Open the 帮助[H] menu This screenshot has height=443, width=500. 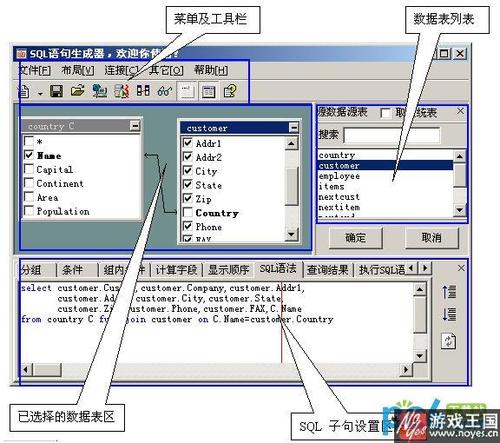pyautogui.click(x=211, y=70)
